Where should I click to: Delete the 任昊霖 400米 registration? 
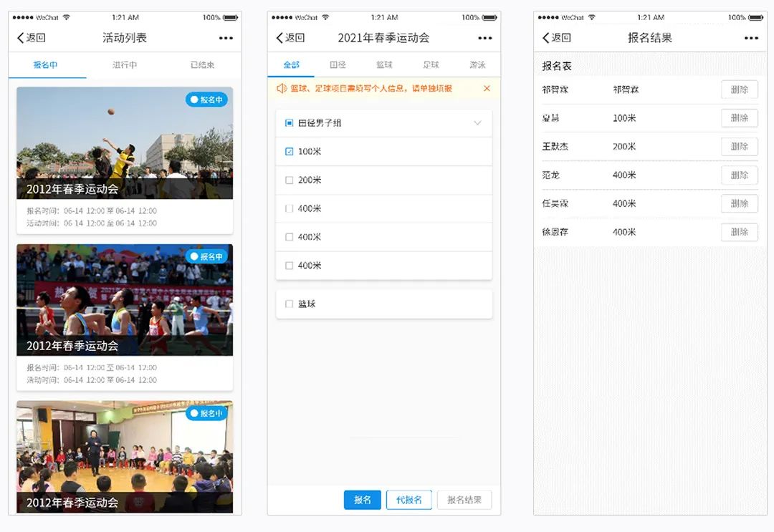tap(739, 203)
